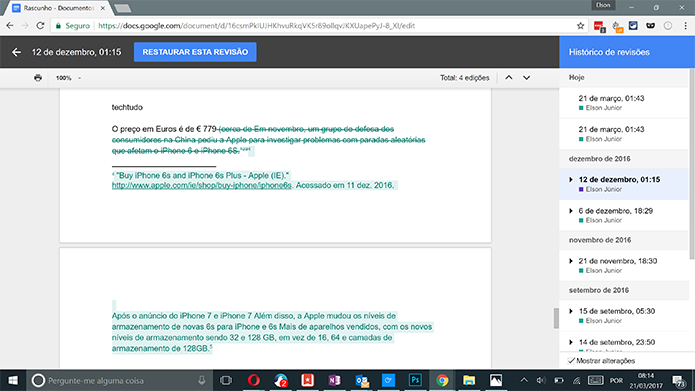Select first 21 de março, 01:43 revision
The width and height of the screenshot is (695, 391).
[x=624, y=103]
